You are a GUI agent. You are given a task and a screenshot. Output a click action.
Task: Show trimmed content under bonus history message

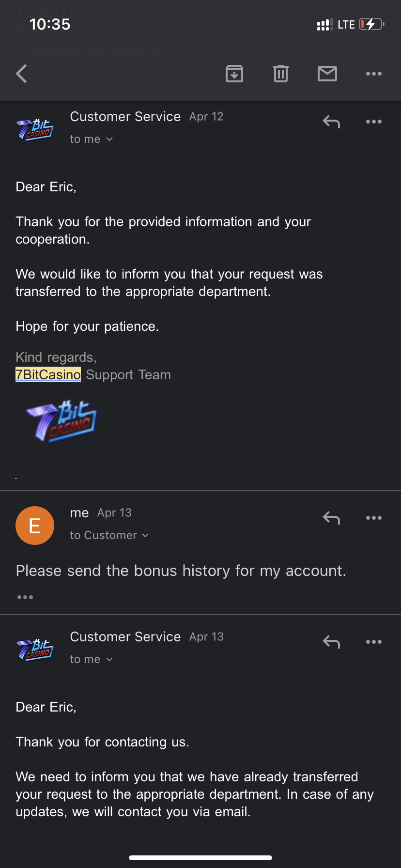pyautogui.click(x=25, y=597)
